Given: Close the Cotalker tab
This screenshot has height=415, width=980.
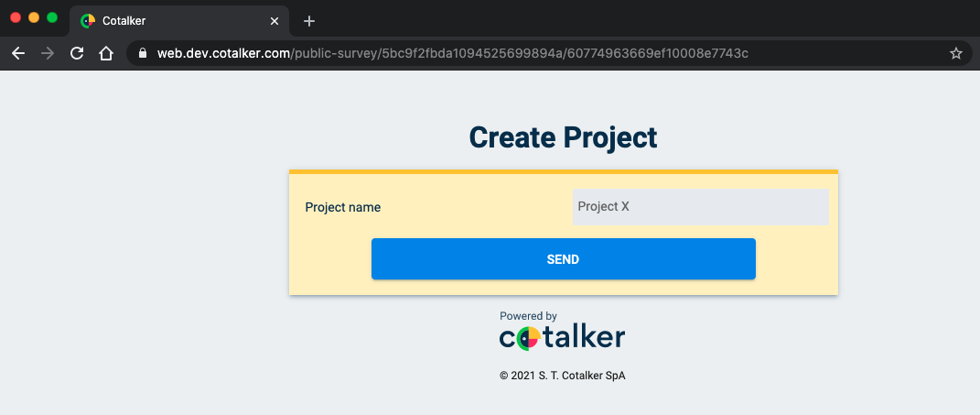Looking at the screenshot, I should pos(275,21).
